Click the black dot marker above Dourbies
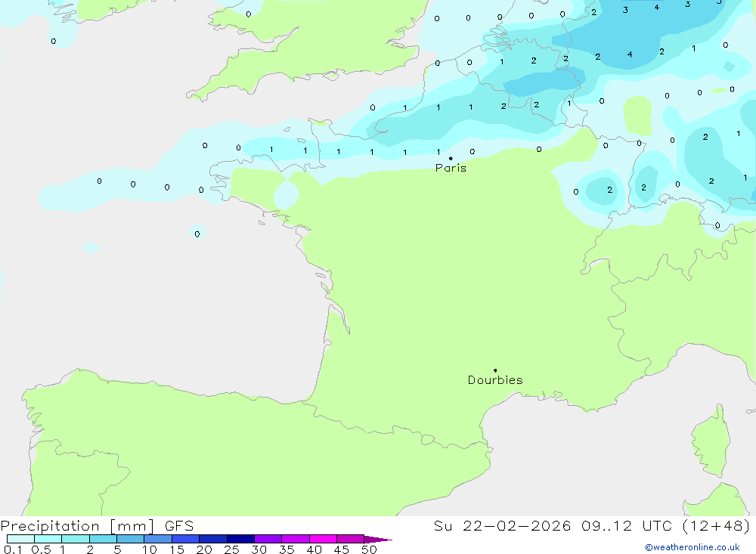Viewport: 756px width, 554px height. (495, 370)
